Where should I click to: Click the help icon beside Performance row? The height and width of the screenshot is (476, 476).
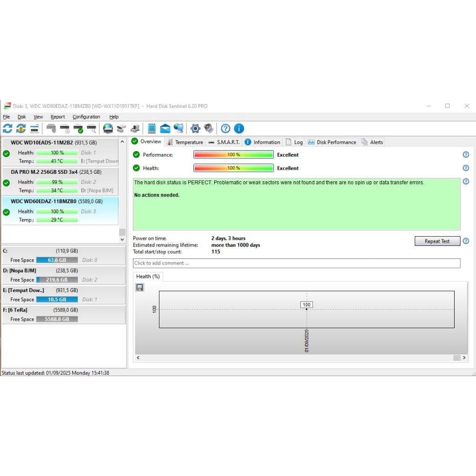coord(466,155)
